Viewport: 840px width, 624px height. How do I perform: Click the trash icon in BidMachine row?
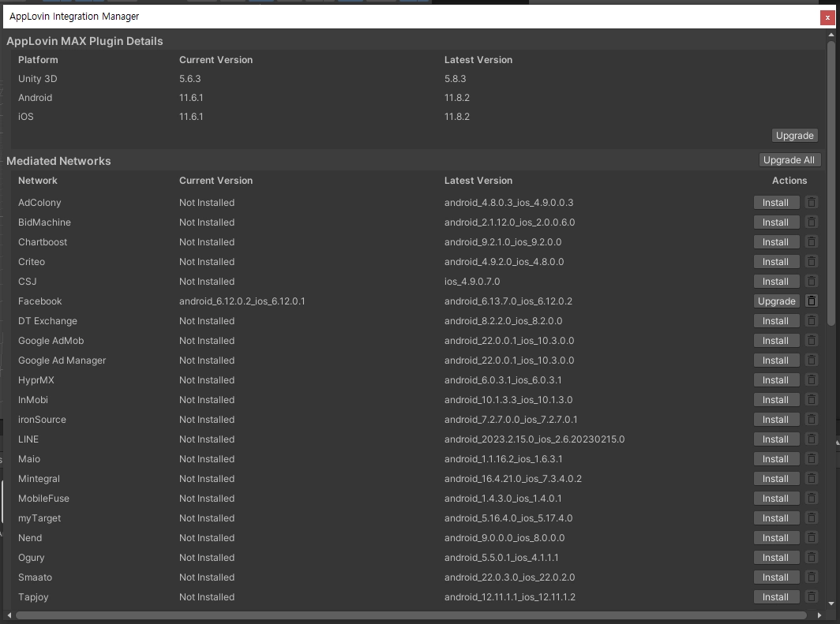coord(811,222)
